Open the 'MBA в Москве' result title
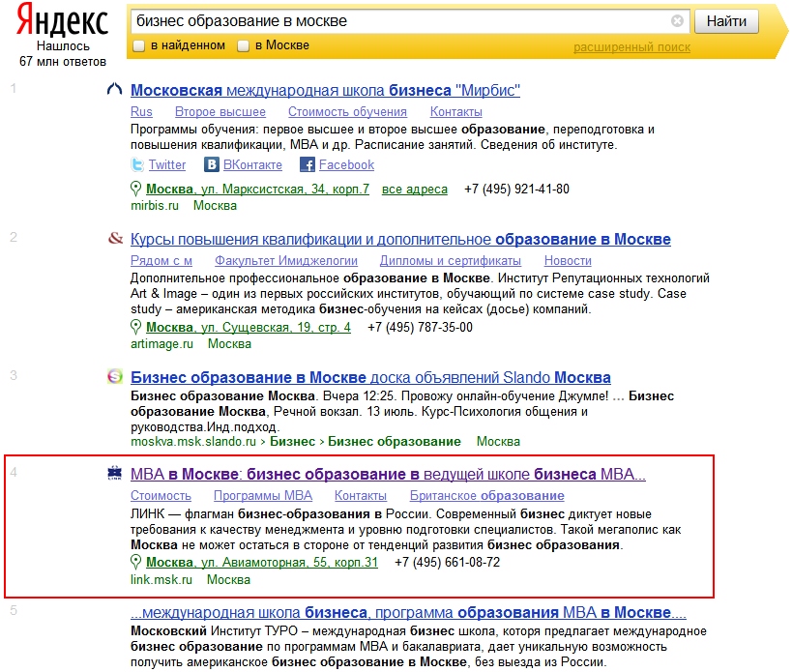792x672 pixels. click(x=388, y=475)
